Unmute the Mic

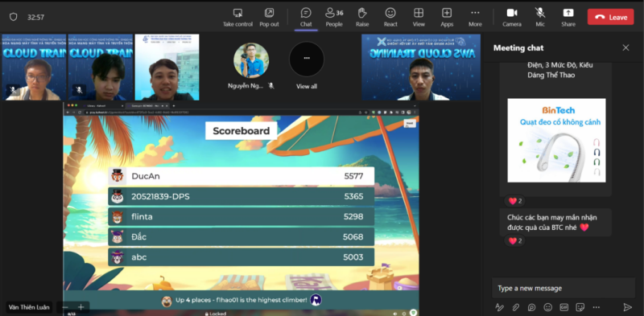(540, 17)
